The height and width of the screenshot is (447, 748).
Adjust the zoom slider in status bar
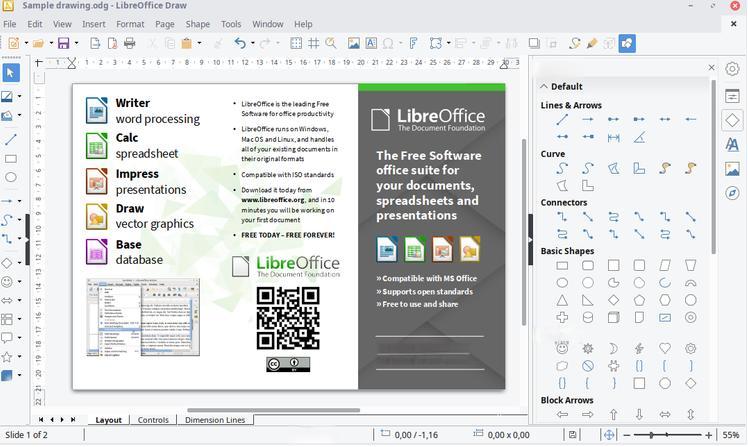click(652, 435)
